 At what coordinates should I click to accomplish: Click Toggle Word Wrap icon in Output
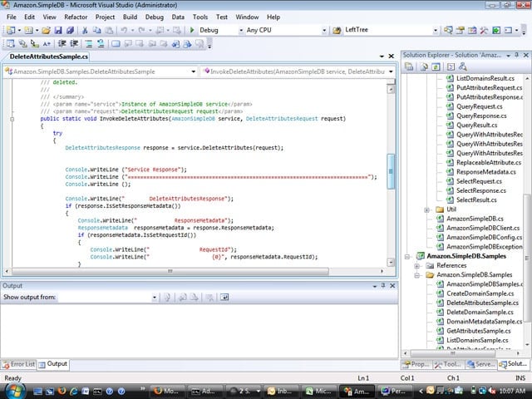click(x=224, y=298)
